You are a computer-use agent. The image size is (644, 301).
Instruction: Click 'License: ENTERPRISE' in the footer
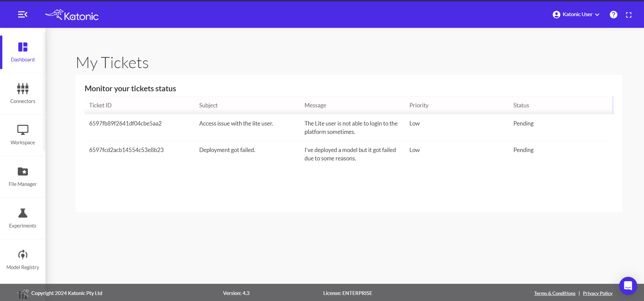click(348, 293)
